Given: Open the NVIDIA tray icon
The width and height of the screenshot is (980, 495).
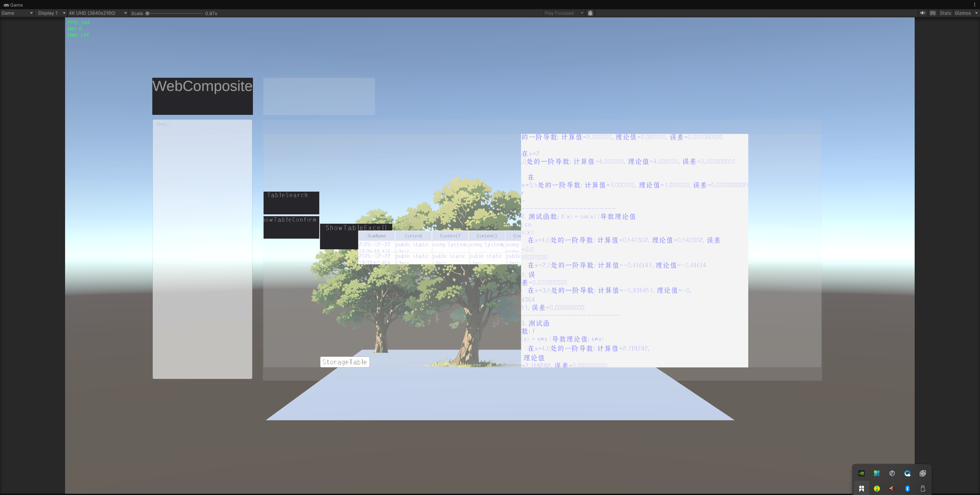Looking at the screenshot, I should click(861, 473).
